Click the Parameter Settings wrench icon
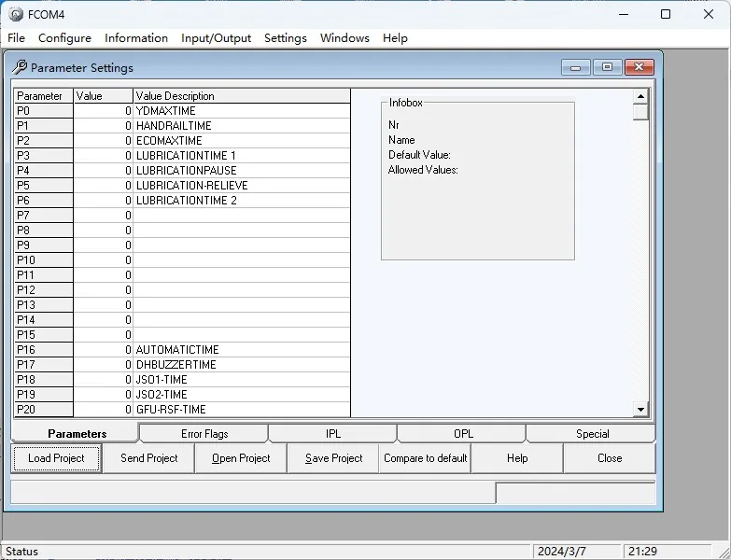This screenshot has height=560, width=731. click(x=20, y=67)
